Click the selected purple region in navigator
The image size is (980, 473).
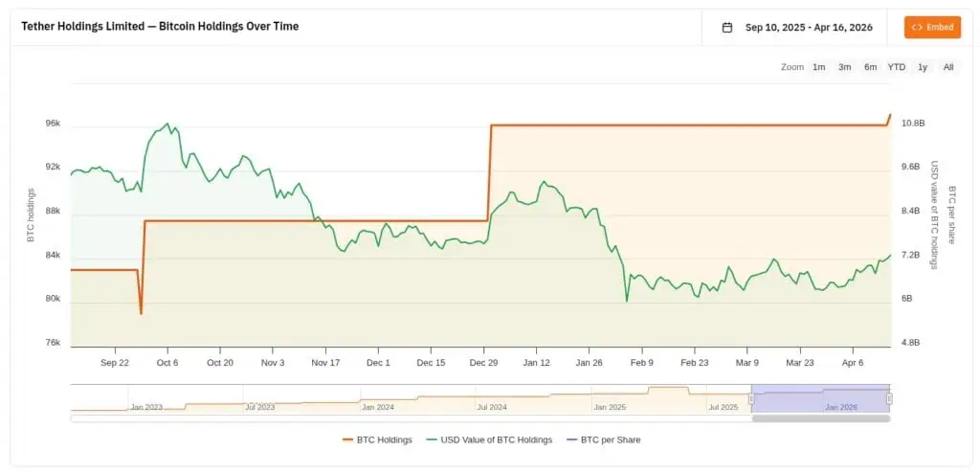coord(820,396)
